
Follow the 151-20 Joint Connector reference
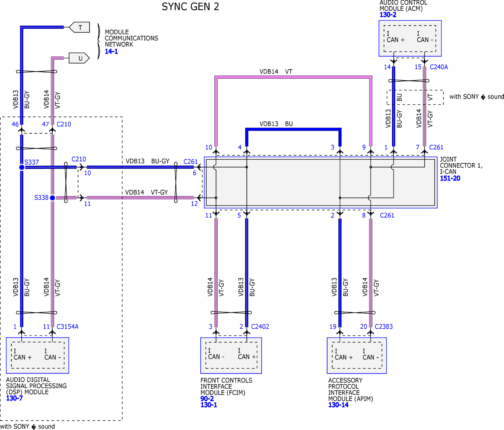[450, 178]
